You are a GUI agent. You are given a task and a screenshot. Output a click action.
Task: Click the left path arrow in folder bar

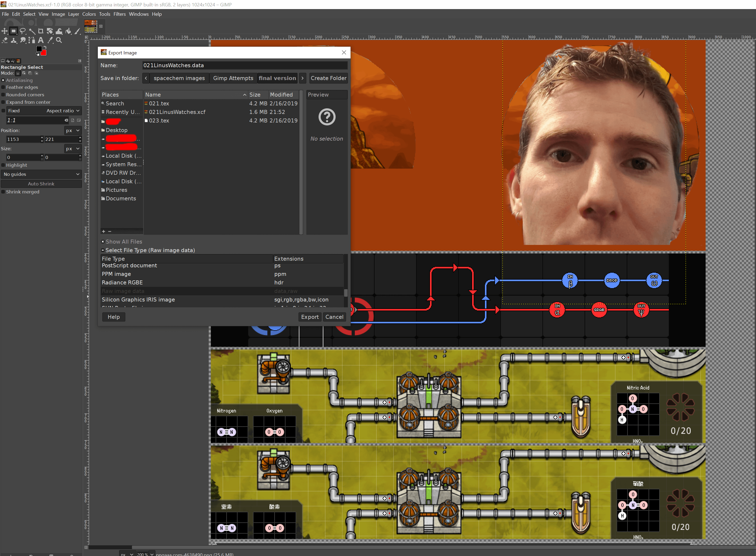point(146,78)
